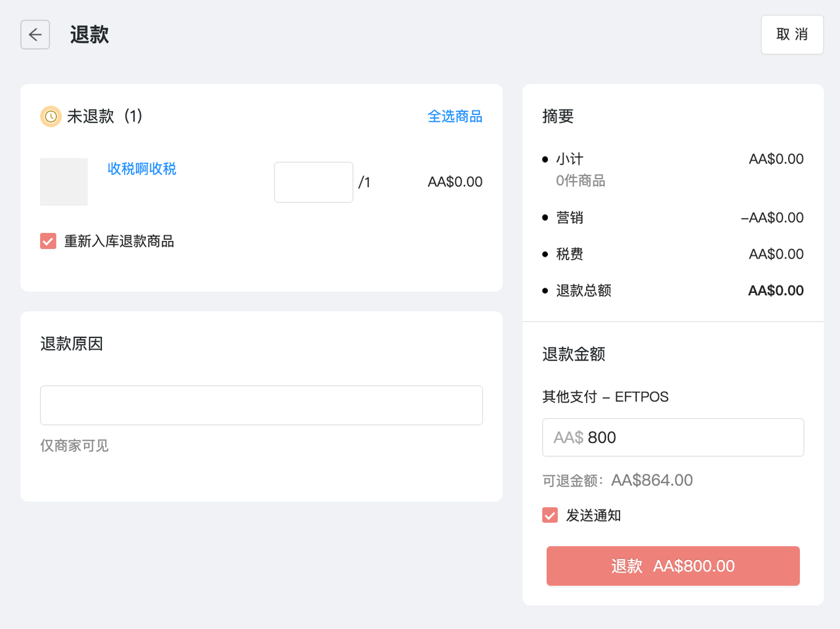Click the pending refund clock icon
Viewport: 840px width, 629px height.
(51, 116)
